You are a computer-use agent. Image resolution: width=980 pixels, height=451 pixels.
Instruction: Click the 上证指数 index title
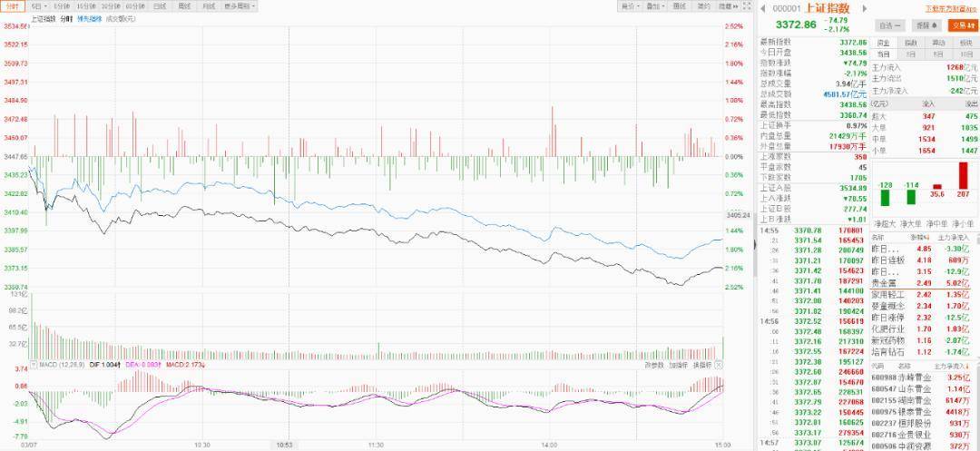[x=827, y=9]
